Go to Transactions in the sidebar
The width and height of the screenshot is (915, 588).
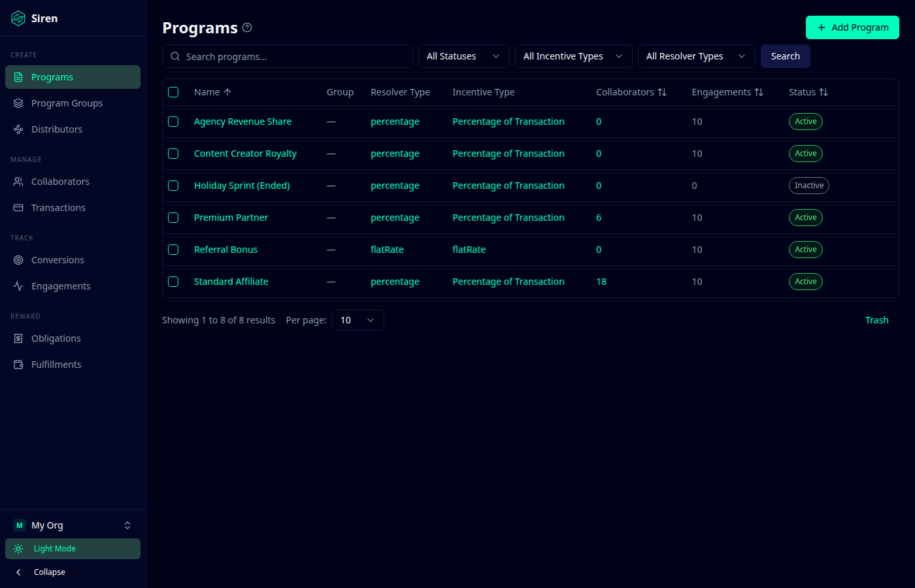tap(58, 208)
